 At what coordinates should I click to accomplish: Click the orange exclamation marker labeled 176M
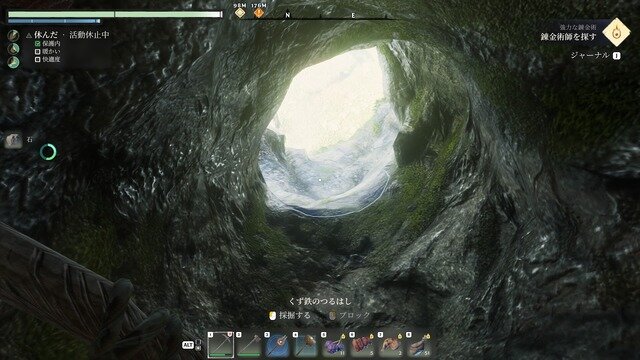(x=259, y=13)
